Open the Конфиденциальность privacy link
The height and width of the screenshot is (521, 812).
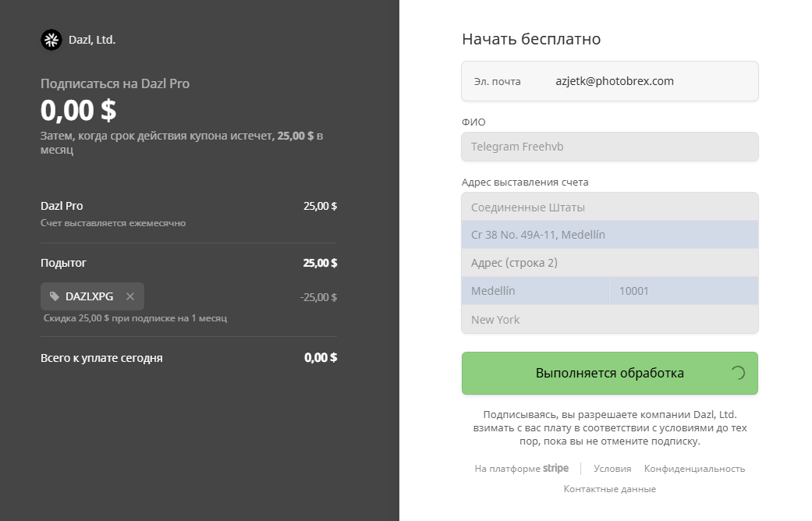694,469
